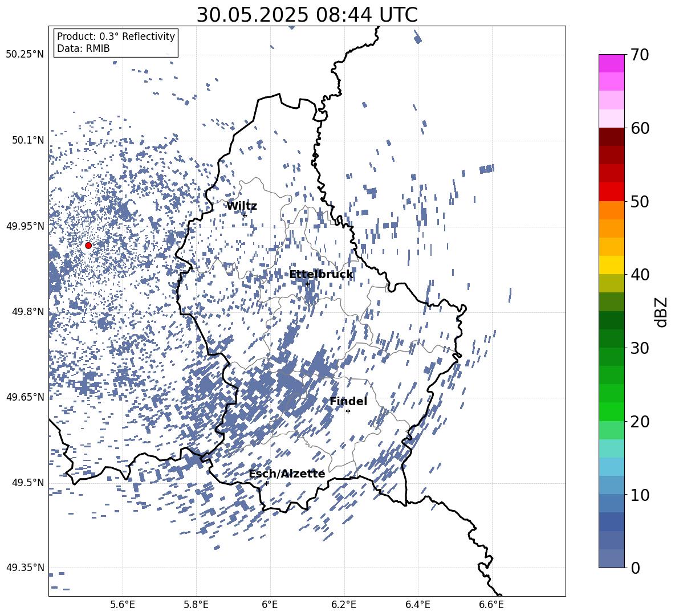675x616 pixels.
Task: Click the red radar site marker
Action: pos(88,246)
